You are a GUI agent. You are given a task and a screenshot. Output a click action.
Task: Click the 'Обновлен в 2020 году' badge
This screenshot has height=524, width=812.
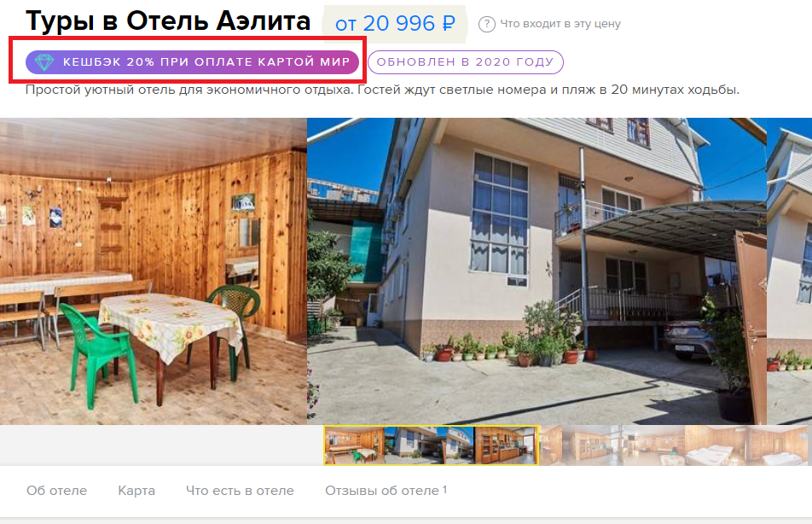[x=465, y=62]
